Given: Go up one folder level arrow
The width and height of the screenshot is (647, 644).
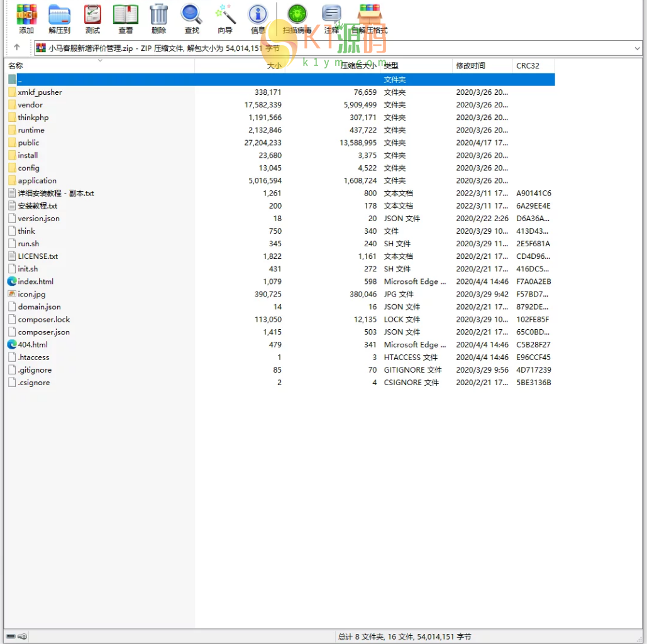Looking at the screenshot, I should pos(17,47).
